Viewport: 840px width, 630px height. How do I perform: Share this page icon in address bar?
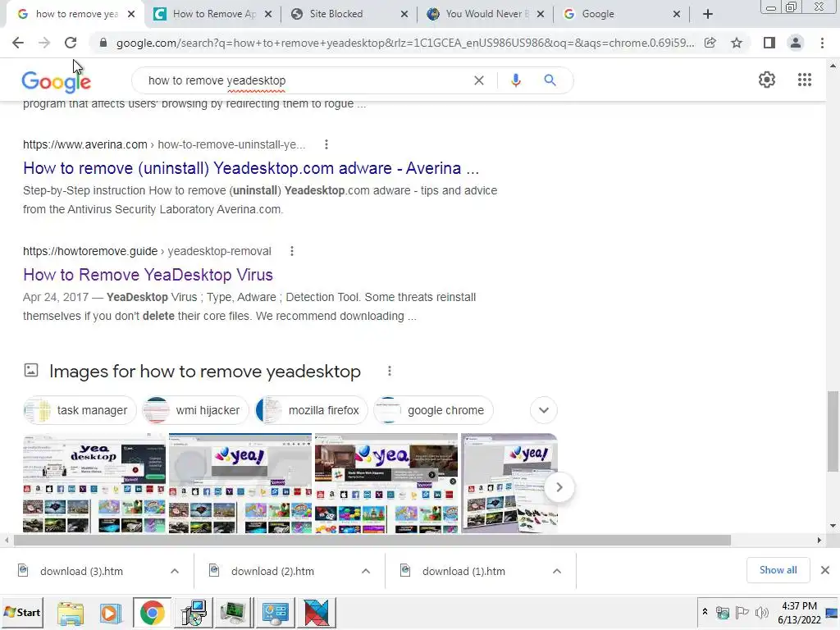[710, 43]
